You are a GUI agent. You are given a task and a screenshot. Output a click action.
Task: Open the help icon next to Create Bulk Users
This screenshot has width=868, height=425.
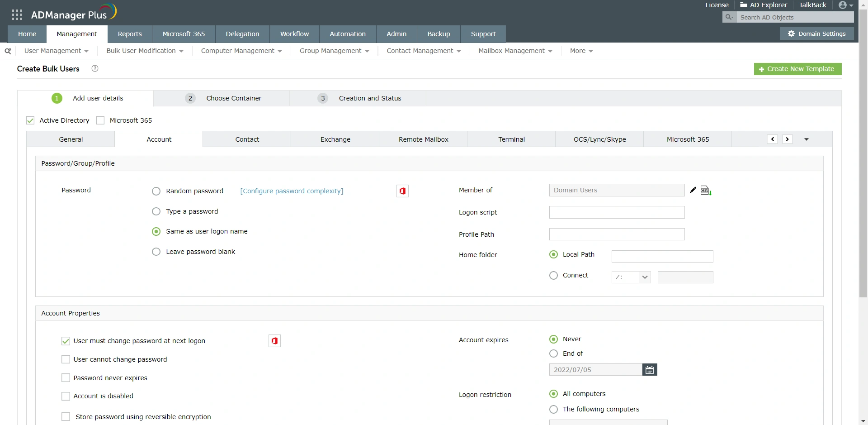(x=94, y=68)
